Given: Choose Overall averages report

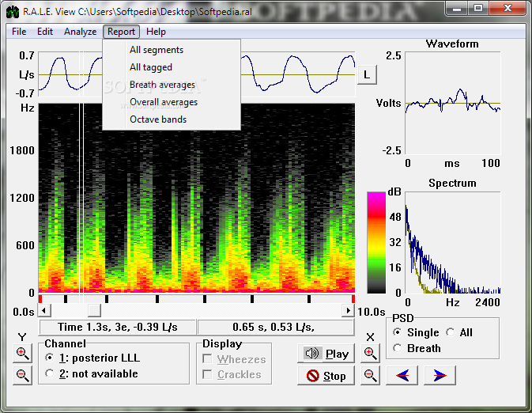Looking at the screenshot, I should pyautogui.click(x=172, y=102).
